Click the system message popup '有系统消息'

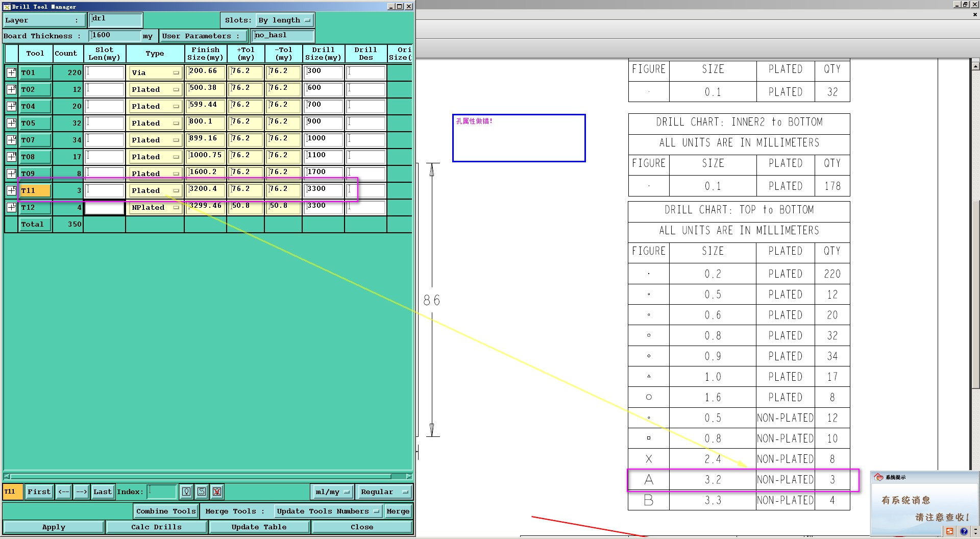click(x=924, y=503)
